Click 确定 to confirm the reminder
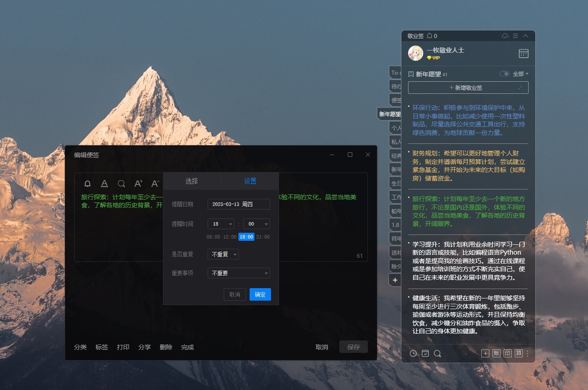 pos(260,294)
